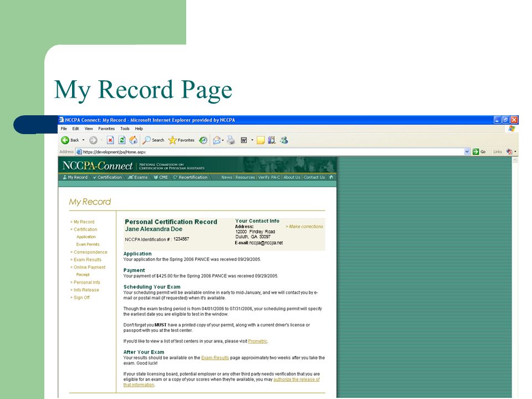Open the View menu

point(89,129)
